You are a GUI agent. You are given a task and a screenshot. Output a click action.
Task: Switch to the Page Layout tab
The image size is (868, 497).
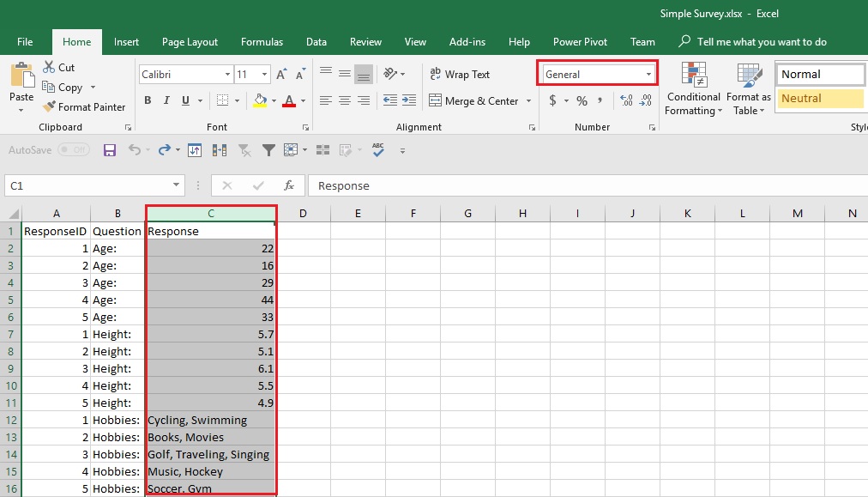[190, 41]
